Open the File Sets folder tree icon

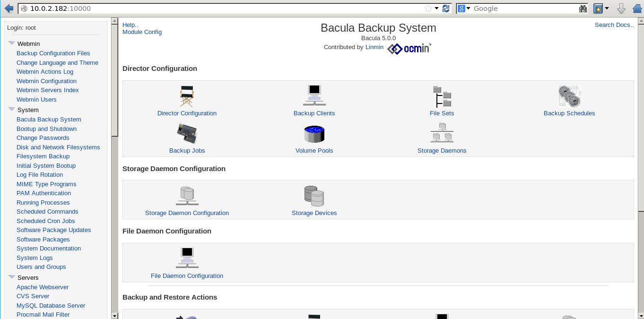(442, 96)
